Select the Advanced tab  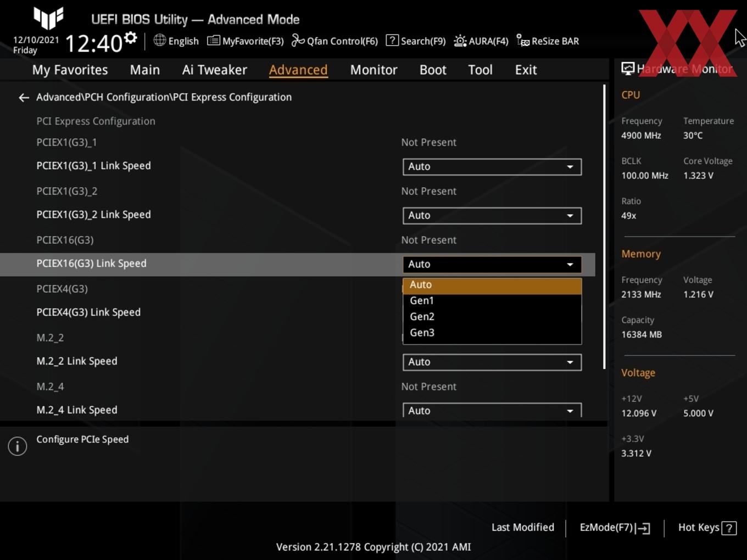click(298, 70)
